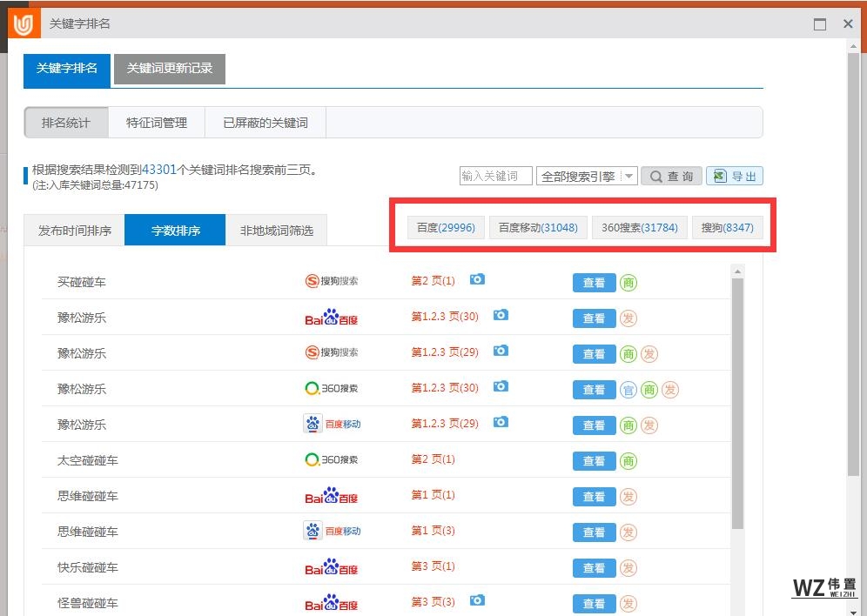Export results with 导出 button
The image size is (867, 616).
735,177
